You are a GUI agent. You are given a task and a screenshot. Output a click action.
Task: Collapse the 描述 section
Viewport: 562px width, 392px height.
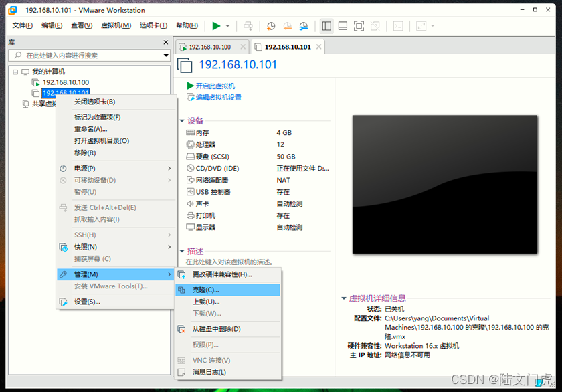click(182, 251)
